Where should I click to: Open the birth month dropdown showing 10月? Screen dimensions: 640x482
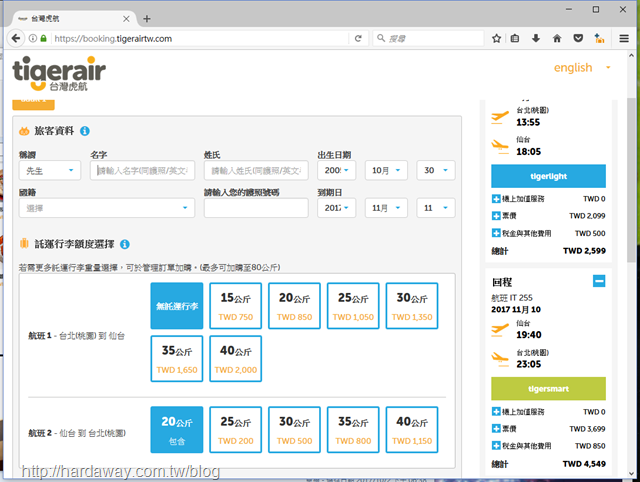[386, 170]
